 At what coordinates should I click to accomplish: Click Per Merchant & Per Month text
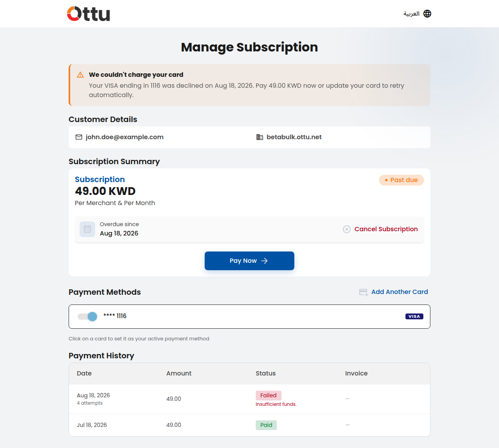click(115, 203)
